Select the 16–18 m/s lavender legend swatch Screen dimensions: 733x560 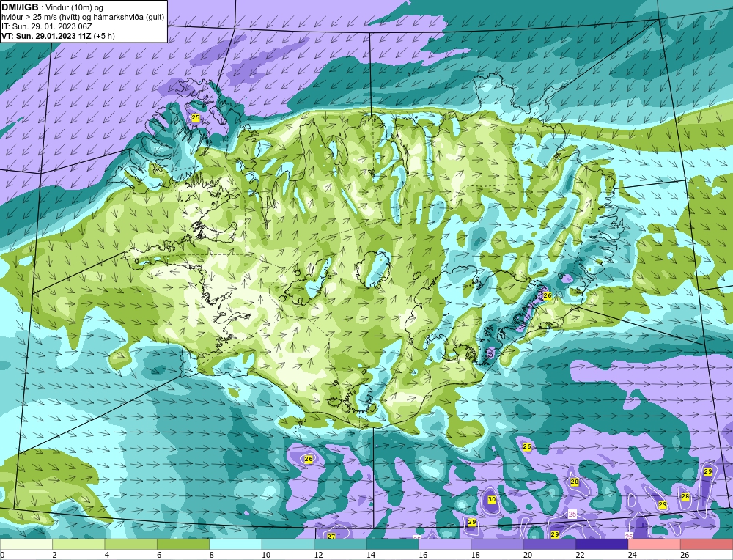click(x=445, y=544)
